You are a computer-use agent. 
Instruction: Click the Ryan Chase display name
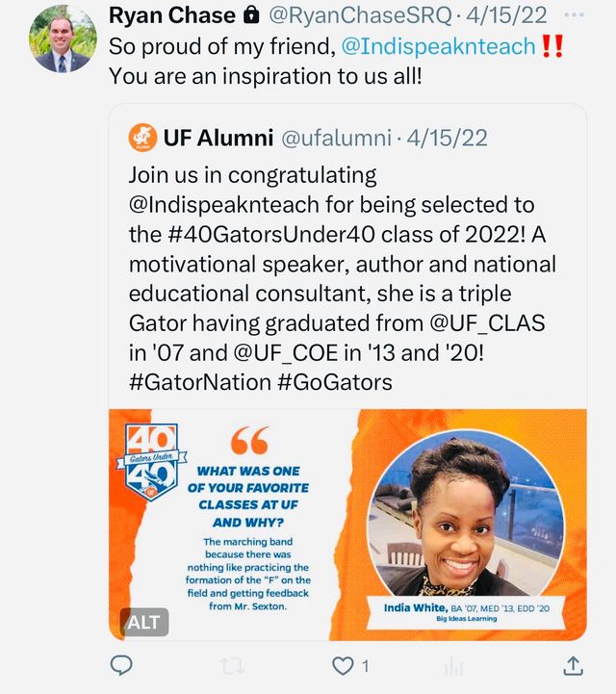pos(171,15)
